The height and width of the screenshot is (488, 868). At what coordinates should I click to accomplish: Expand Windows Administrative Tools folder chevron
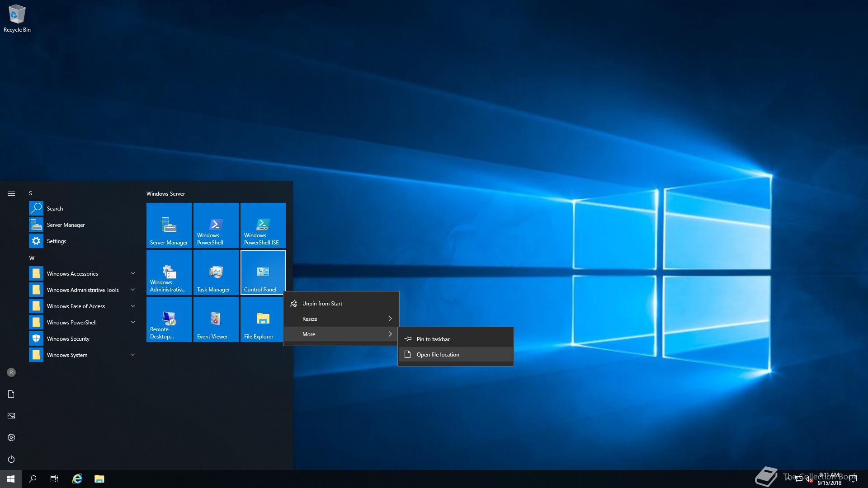tap(133, 290)
